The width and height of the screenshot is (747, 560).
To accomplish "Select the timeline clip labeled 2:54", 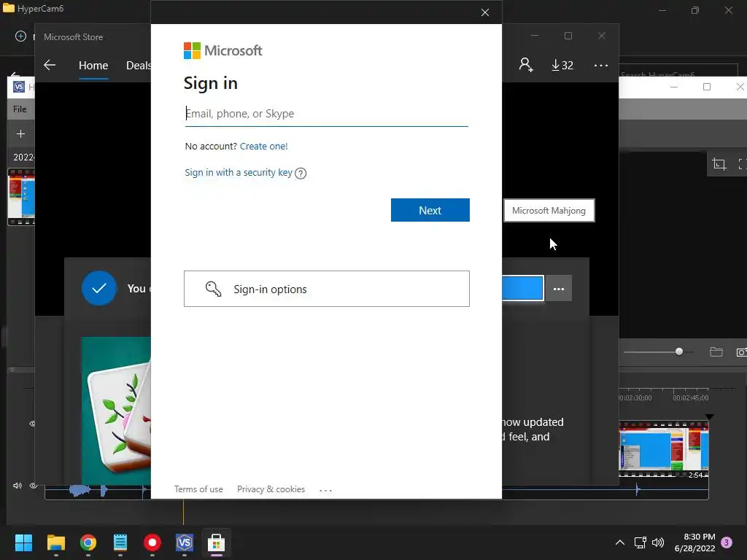I will click(664, 448).
